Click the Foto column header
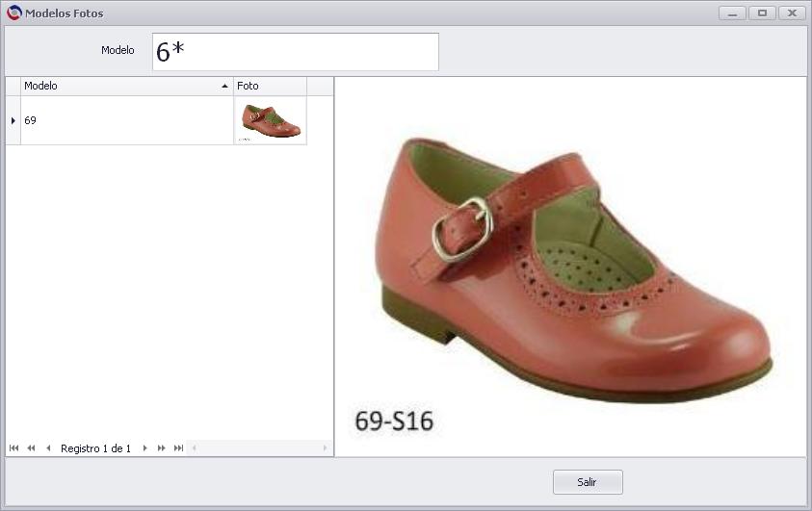 click(x=270, y=86)
